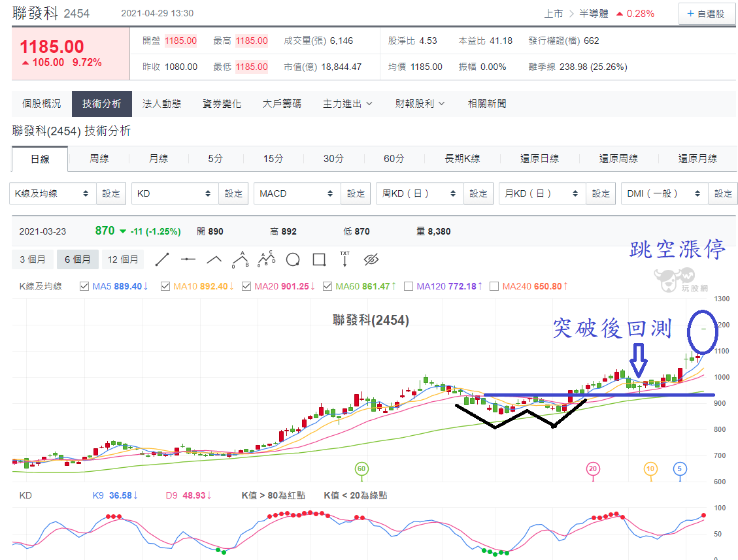Screen dimensions: 738x560
Task: Open 設定 beside the KD selector
Action: [x=233, y=193]
